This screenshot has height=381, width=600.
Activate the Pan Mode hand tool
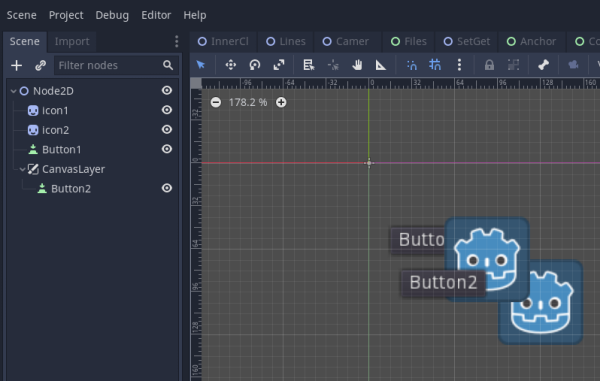(357, 65)
